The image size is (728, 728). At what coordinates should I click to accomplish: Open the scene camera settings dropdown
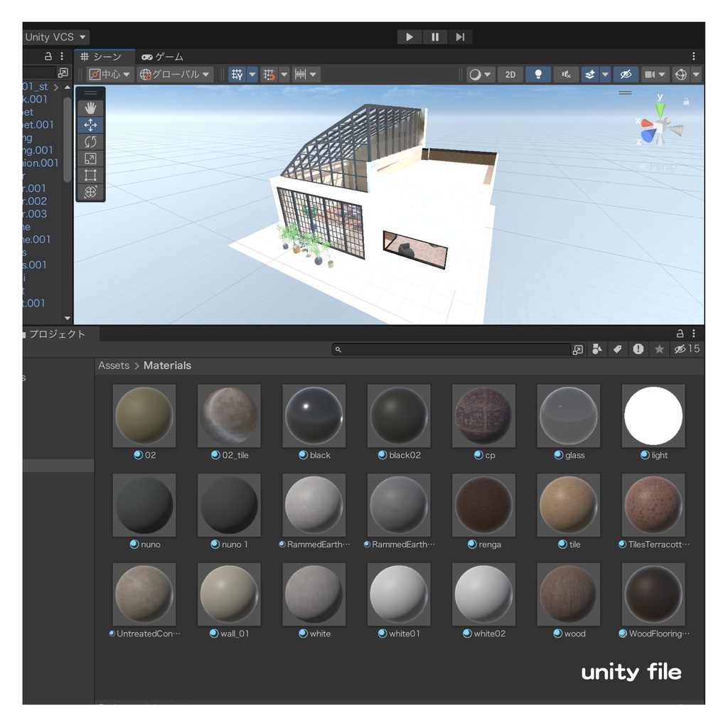coord(655,74)
